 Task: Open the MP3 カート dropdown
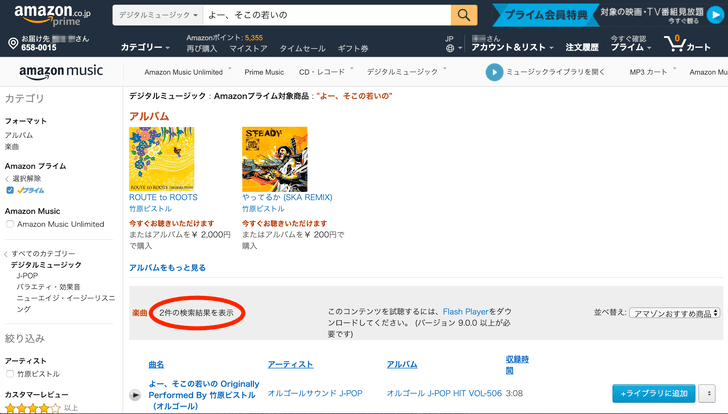pyautogui.click(x=652, y=72)
